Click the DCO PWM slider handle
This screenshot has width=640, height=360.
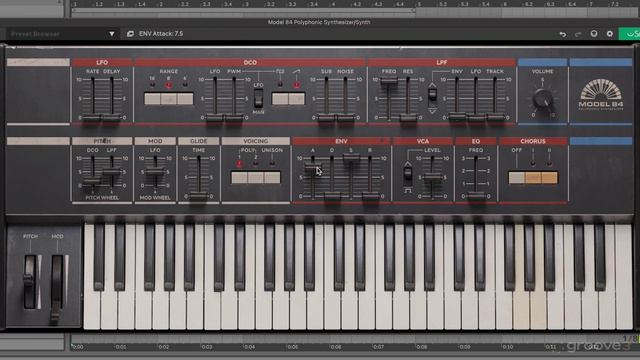point(234,118)
